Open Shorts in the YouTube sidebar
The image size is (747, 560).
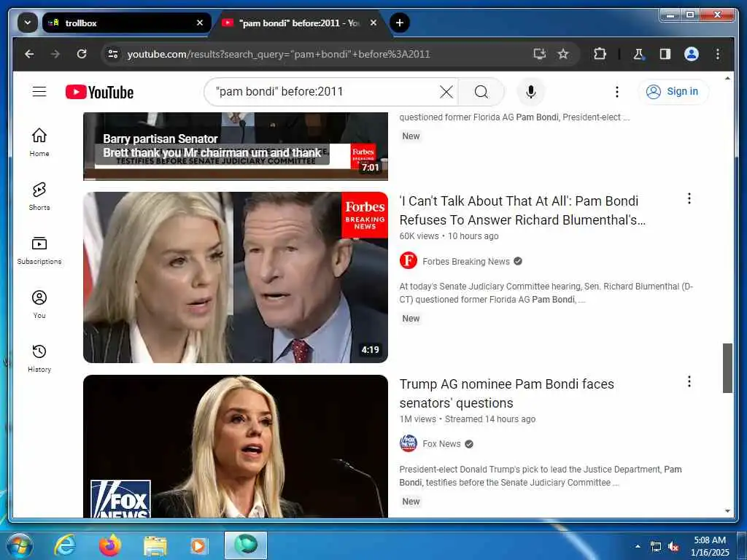click(x=39, y=196)
